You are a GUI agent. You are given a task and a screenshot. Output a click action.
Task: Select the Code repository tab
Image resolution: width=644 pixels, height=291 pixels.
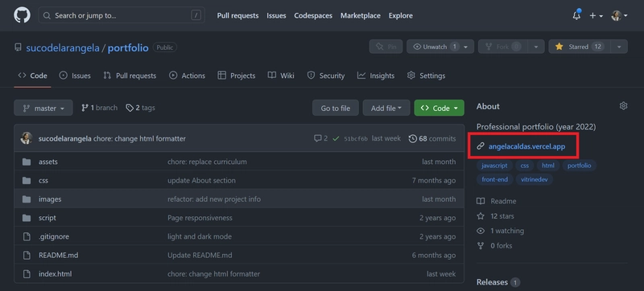tap(32, 76)
